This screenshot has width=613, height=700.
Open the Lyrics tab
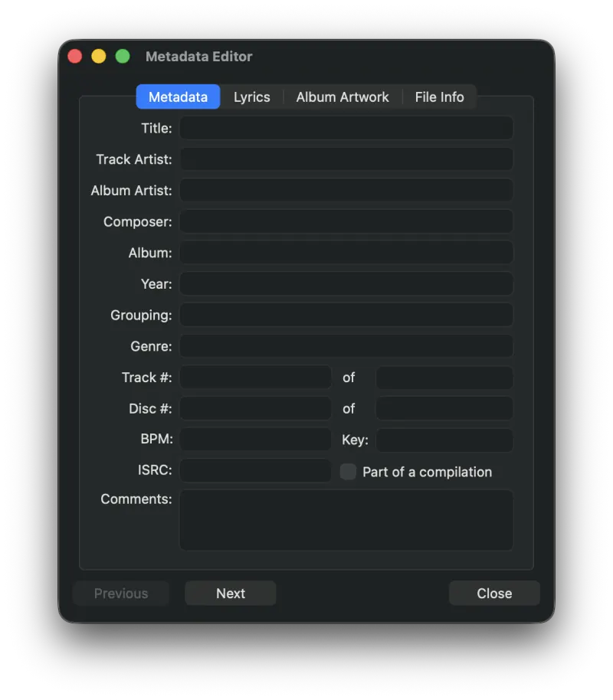click(251, 96)
